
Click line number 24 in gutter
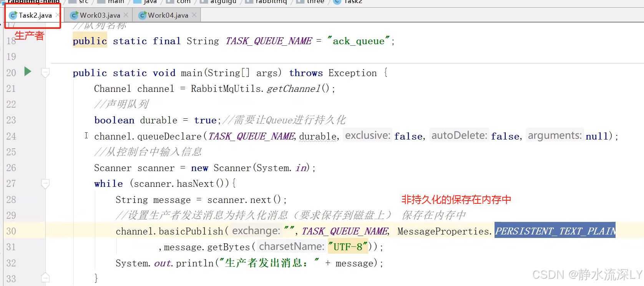[11, 136]
